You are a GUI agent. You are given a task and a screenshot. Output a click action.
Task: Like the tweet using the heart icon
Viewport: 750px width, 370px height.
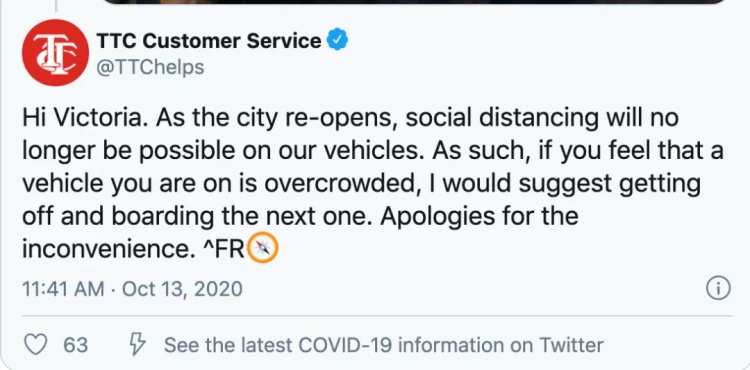coord(35,344)
